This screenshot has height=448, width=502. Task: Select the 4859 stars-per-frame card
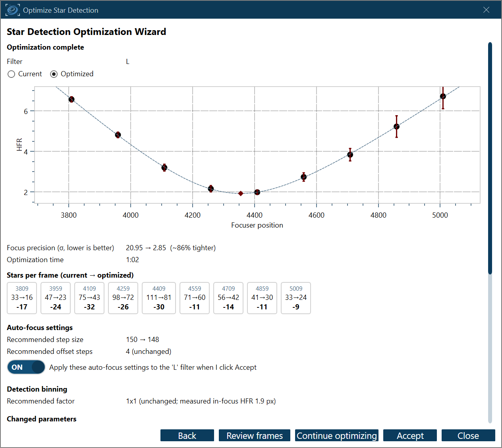262,298
